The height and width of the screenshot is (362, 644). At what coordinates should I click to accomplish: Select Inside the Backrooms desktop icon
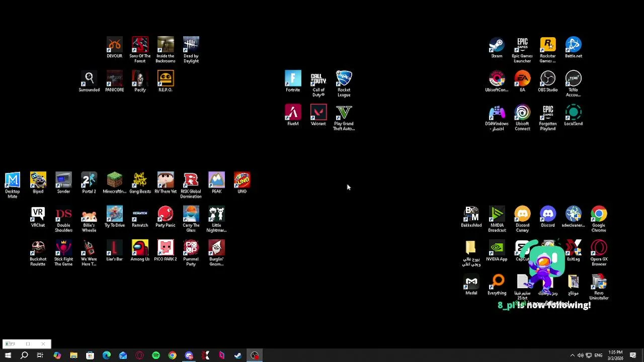coord(166,50)
